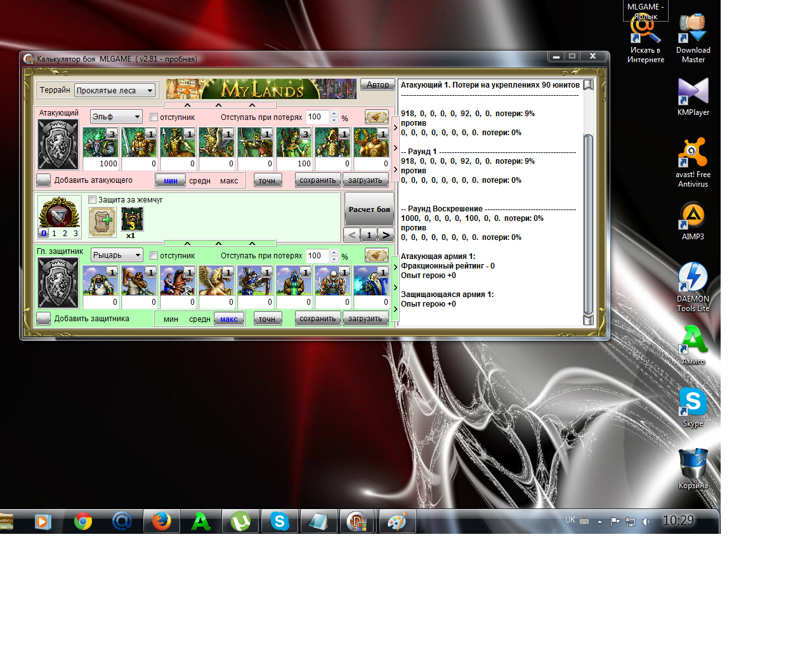
Task: Select defender 'средн' damage mode
Action: coord(200,319)
